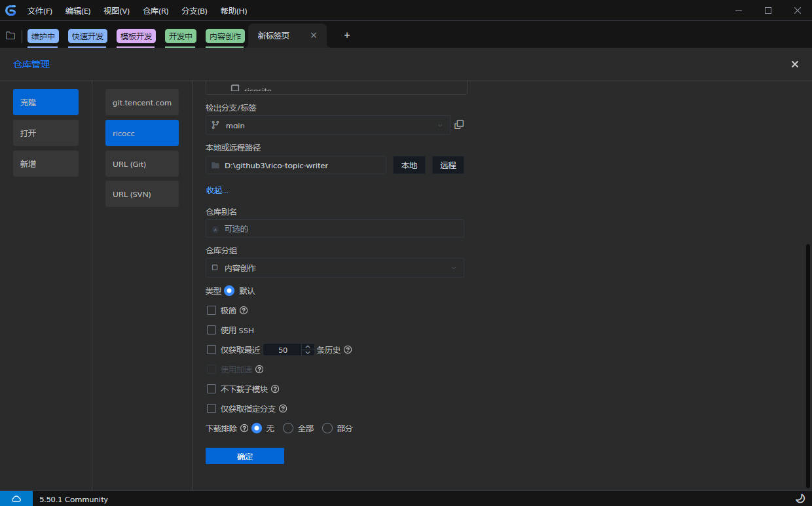Viewport: 812px width, 506px height.
Task: Click the folder icon in the path field
Action: pyautogui.click(x=215, y=166)
